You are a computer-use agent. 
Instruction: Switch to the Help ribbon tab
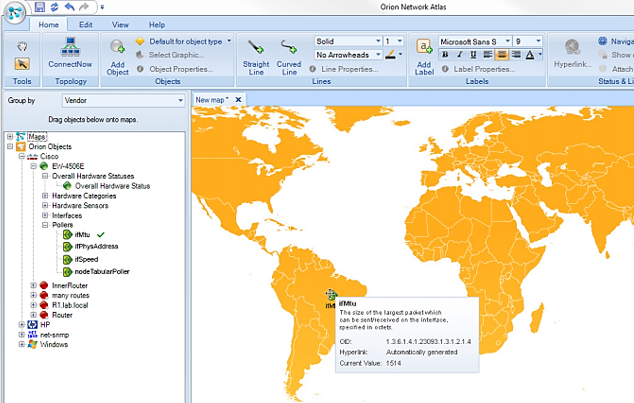[x=157, y=25]
